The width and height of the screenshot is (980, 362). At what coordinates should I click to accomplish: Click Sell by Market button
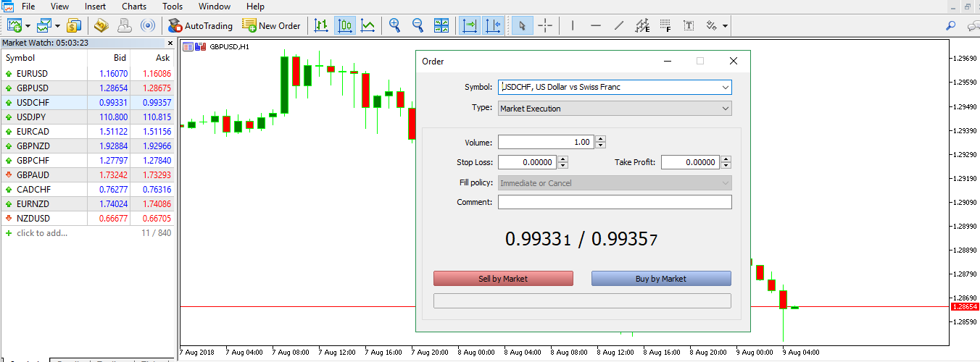click(x=503, y=279)
